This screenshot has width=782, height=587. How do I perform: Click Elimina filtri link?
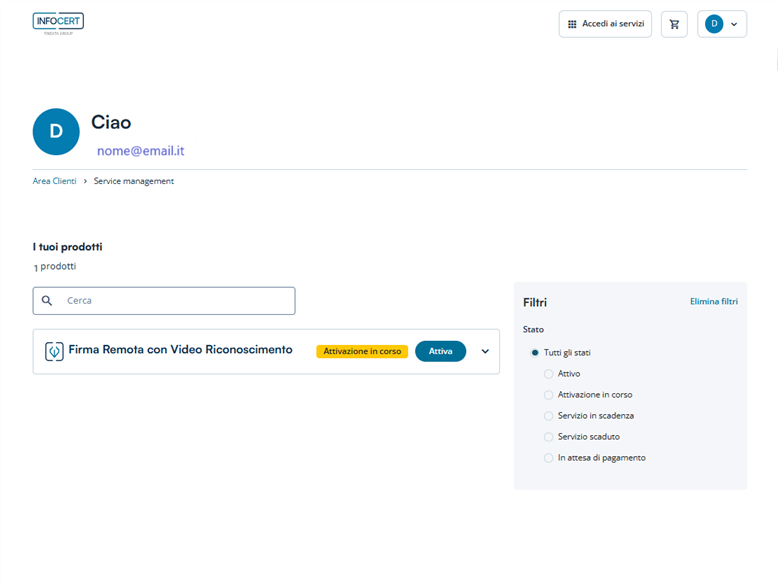pyautogui.click(x=713, y=301)
